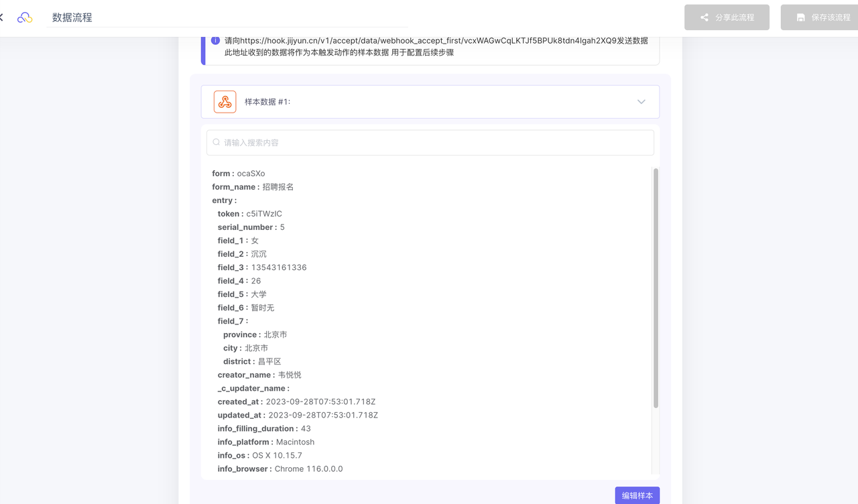Click the sample data vertical scrollbar
Viewport: 858px width, 504px height.
(656, 288)
